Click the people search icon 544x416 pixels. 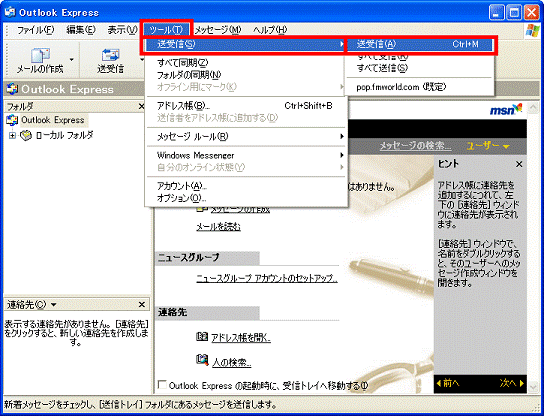click(x=202, y=360)
